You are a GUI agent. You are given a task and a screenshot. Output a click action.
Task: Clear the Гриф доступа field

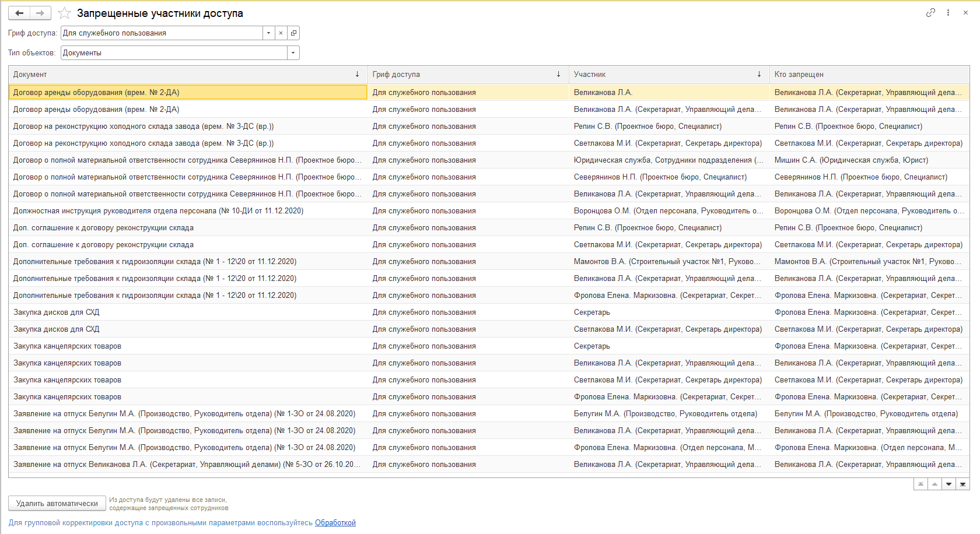(x=281, y=33)
